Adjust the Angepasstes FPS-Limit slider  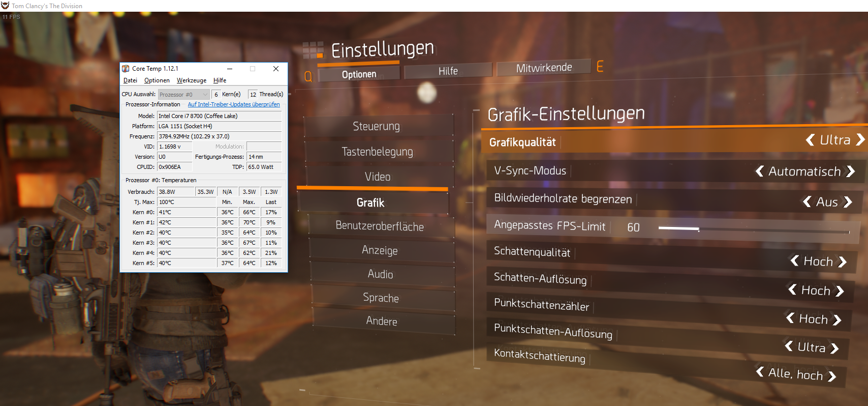(754, 229)
